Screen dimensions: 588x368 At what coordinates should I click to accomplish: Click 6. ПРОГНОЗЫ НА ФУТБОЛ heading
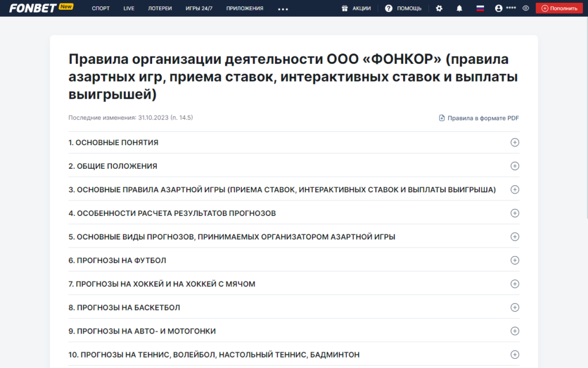point(117,261)
